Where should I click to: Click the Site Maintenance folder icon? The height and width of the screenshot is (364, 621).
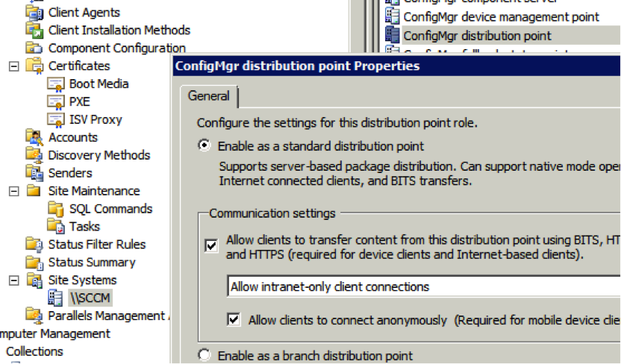pos(34,191)
